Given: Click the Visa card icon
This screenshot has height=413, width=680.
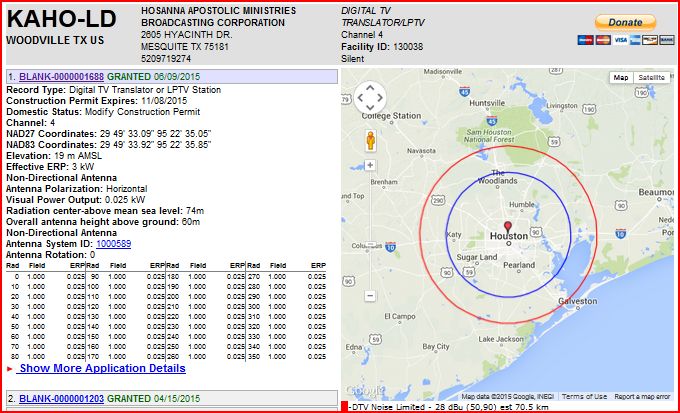Looking at the screenshot, I should (621, 40).
